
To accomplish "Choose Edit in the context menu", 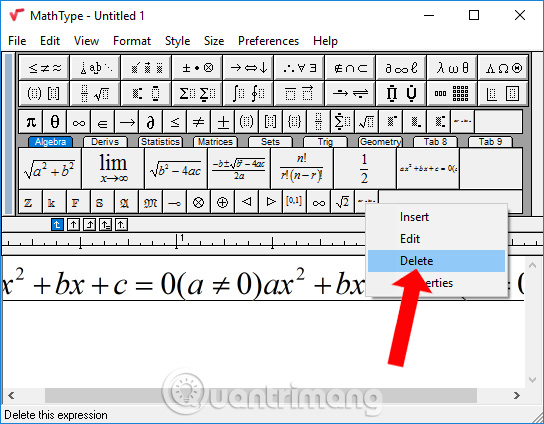I will pos(436,239).
